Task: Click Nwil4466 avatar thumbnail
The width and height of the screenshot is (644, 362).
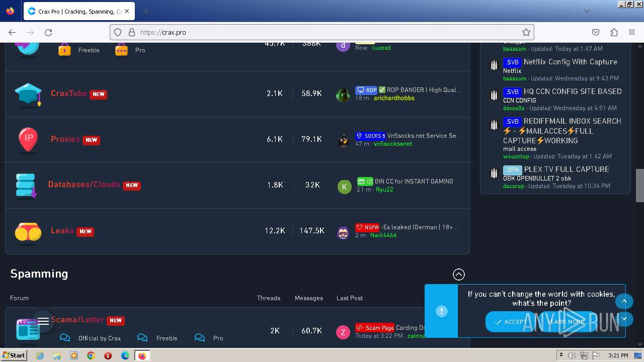Action: point(343,232)
